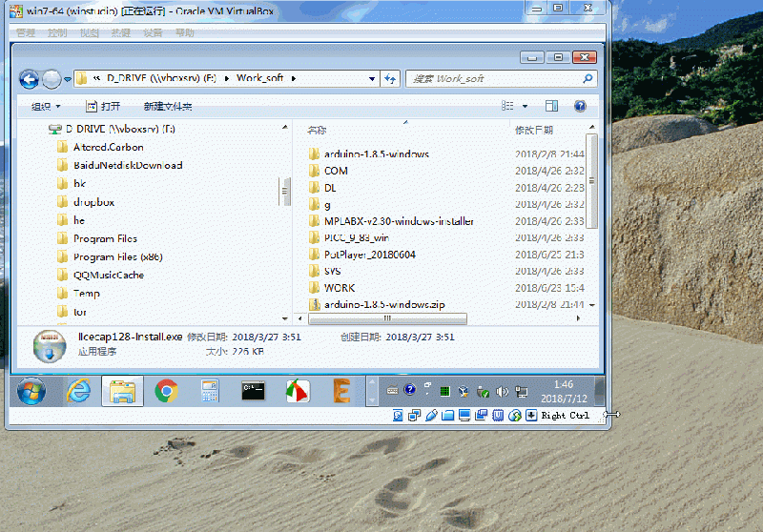Open Calculator from taskbar
The width and height of the screenshot is (763, 532).
210,391
